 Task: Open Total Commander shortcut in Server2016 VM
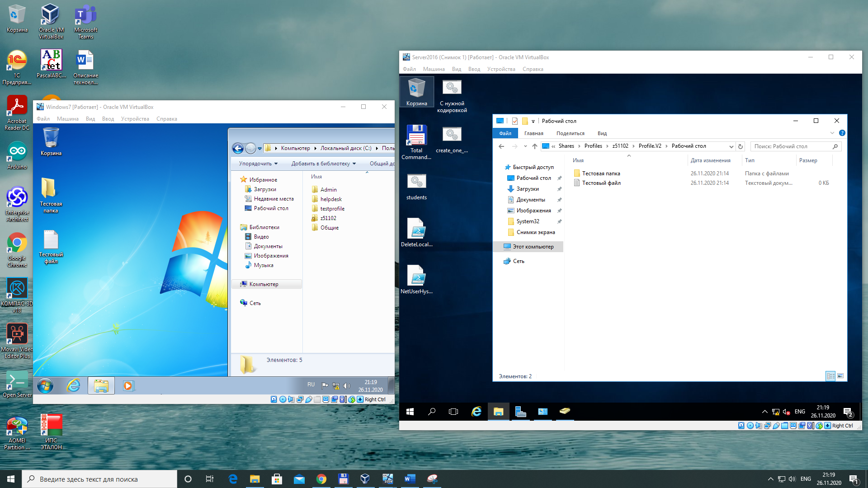click(416, 136)
